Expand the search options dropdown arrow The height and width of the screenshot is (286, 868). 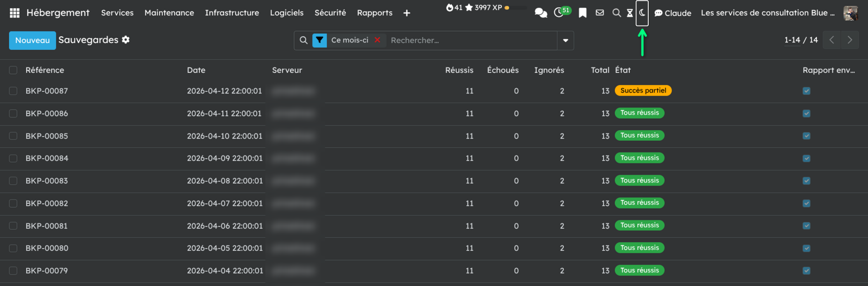click(x=566, y=41)
